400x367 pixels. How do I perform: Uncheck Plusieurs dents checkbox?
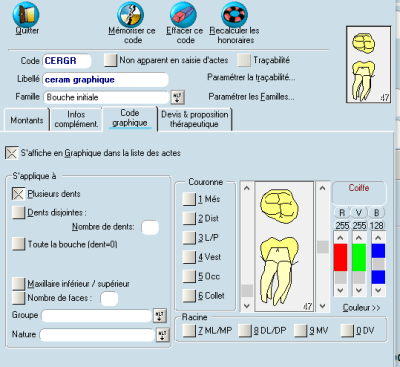coord(18,194)
